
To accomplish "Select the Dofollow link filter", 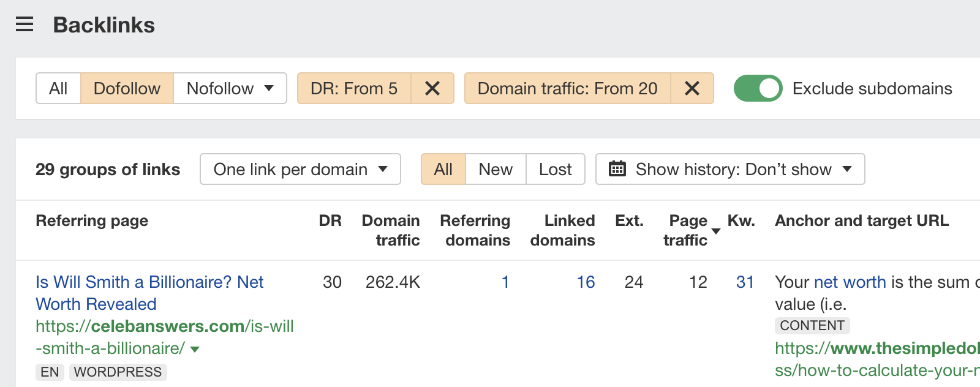I will [127, 89].
